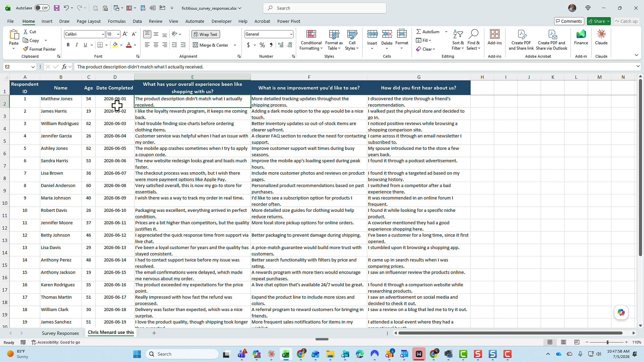Apply the yellow fill color

[x=115, y=45]
